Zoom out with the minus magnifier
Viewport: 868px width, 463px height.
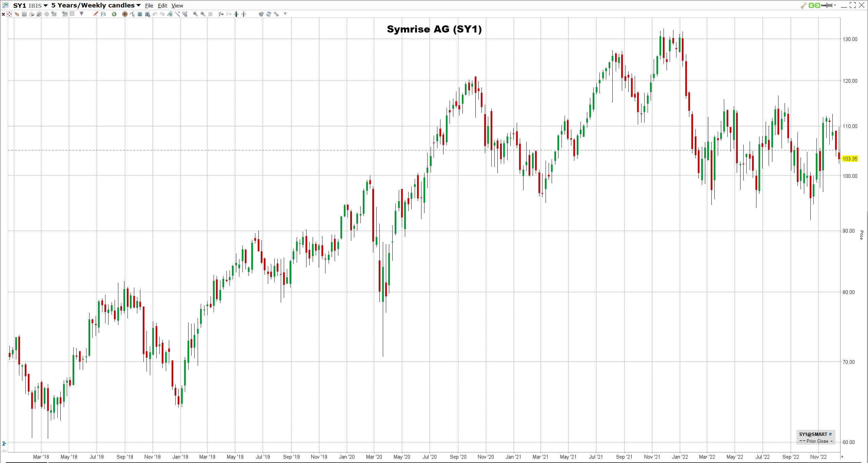point(203,14)
